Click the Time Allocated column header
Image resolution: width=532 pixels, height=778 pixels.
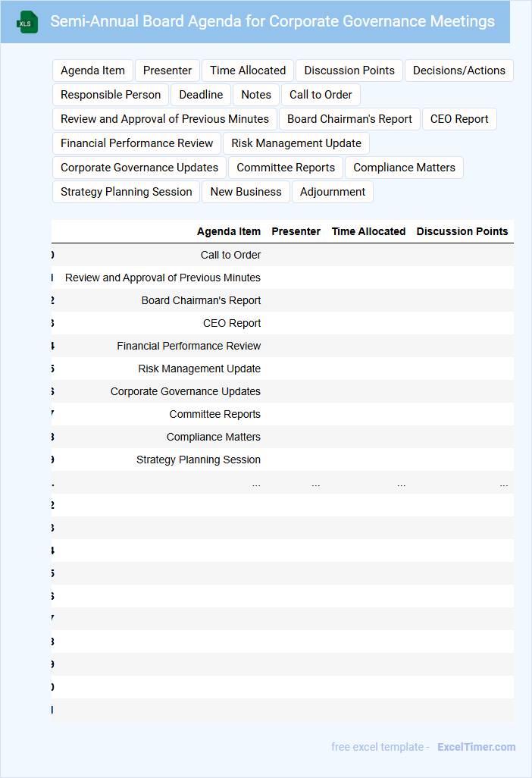[368, 231]
